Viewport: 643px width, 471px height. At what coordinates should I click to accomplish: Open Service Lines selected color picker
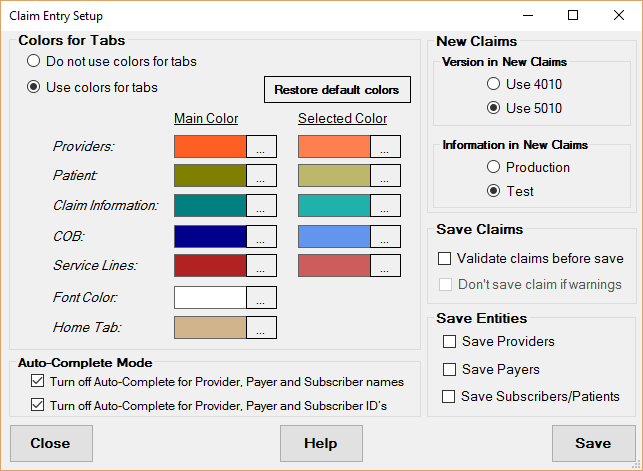coord(385,266)
